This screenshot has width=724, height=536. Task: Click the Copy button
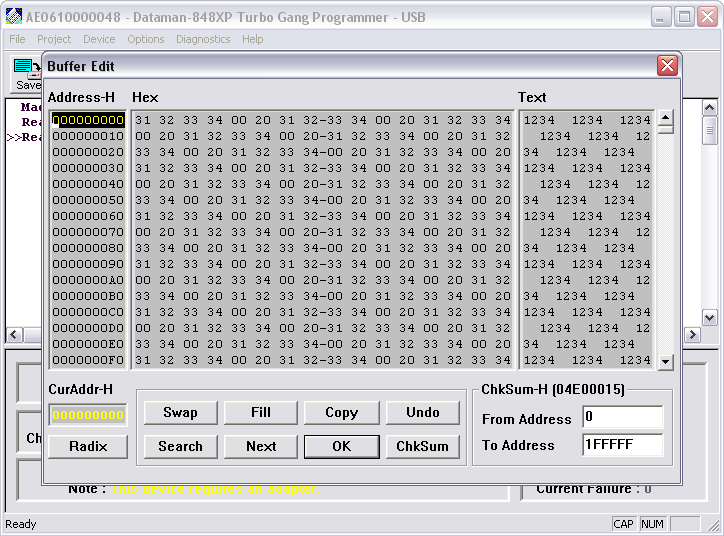coord(342,412)
